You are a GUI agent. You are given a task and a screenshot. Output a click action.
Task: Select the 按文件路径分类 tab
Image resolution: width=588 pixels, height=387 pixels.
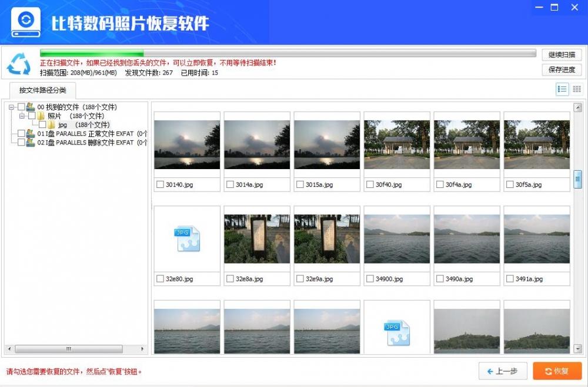pyautogui.click(x=41, y=90)
